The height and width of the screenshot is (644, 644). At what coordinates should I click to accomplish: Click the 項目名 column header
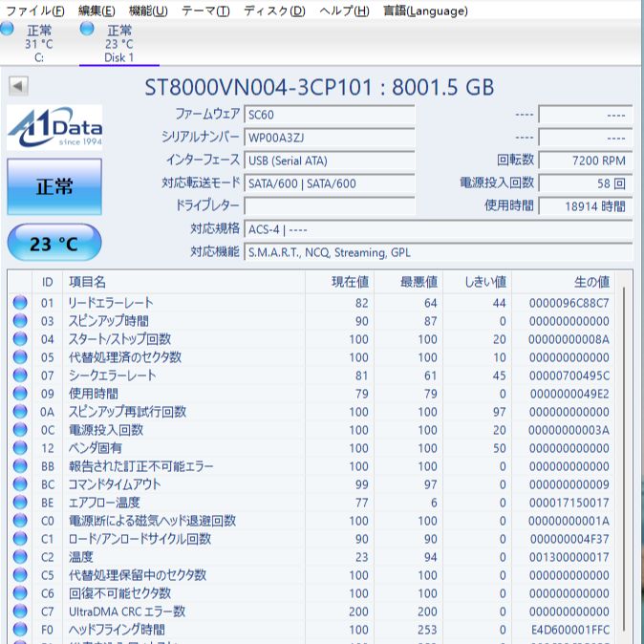point(183,282)
